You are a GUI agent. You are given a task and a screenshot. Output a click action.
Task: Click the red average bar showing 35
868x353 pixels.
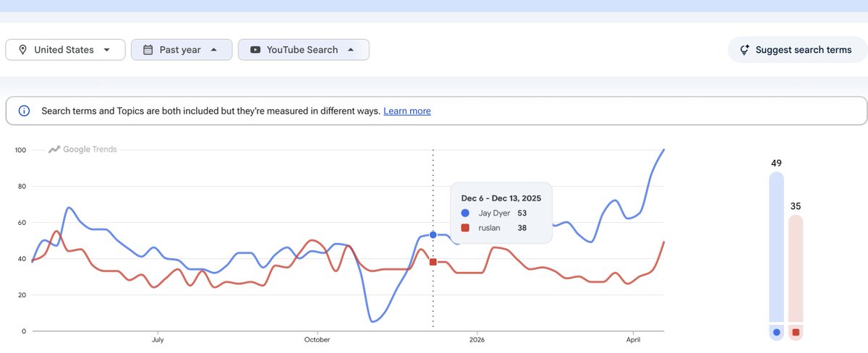click(x=796, y=268)
